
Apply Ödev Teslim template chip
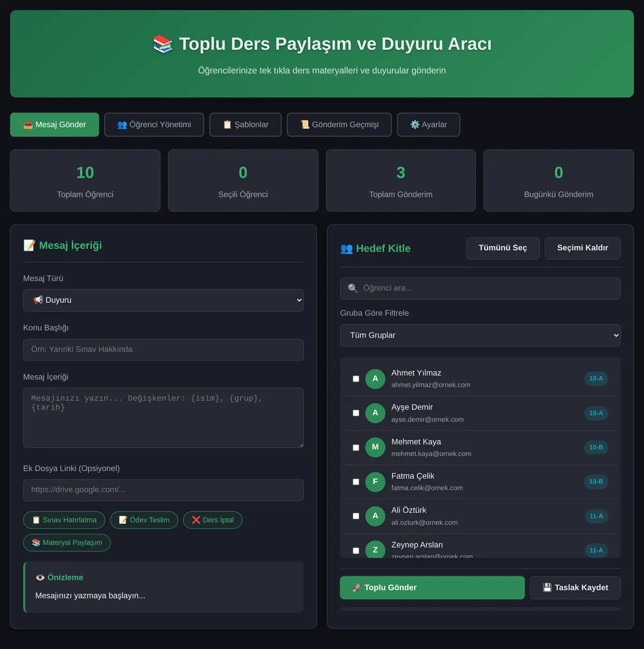pos(144,520)
